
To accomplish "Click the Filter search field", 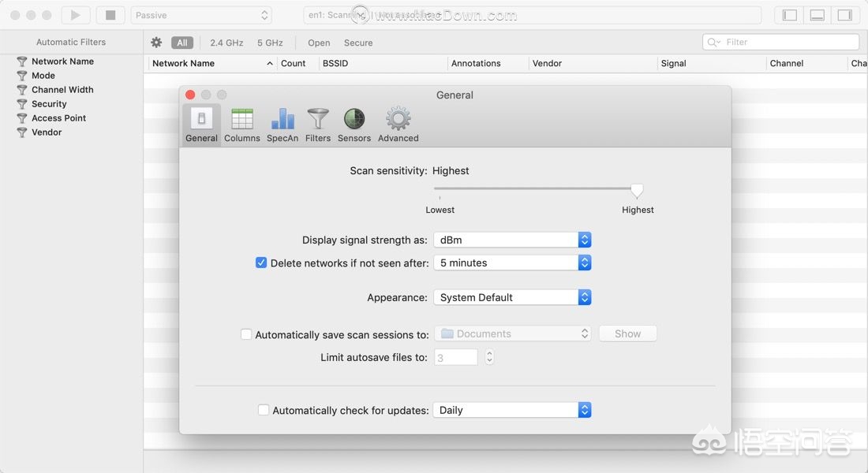I will [780, 43].
